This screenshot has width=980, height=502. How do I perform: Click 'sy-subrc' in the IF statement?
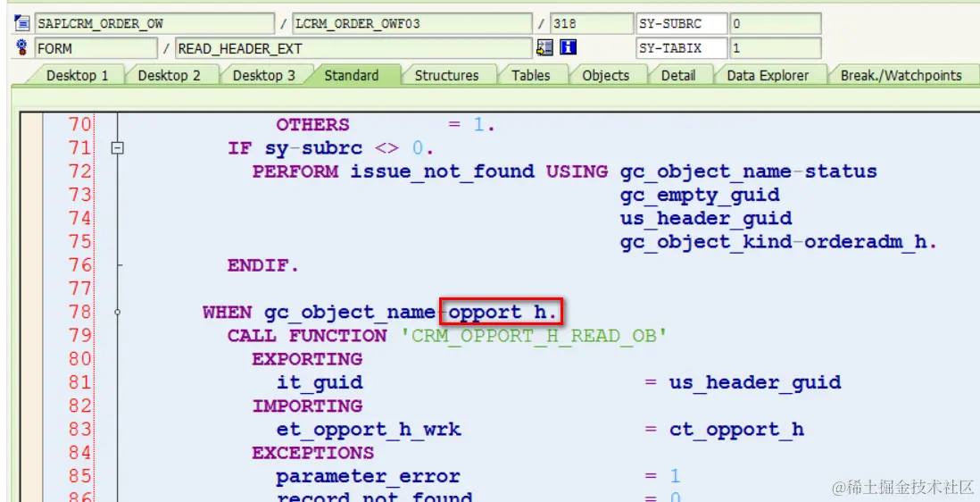pos(314,149)
